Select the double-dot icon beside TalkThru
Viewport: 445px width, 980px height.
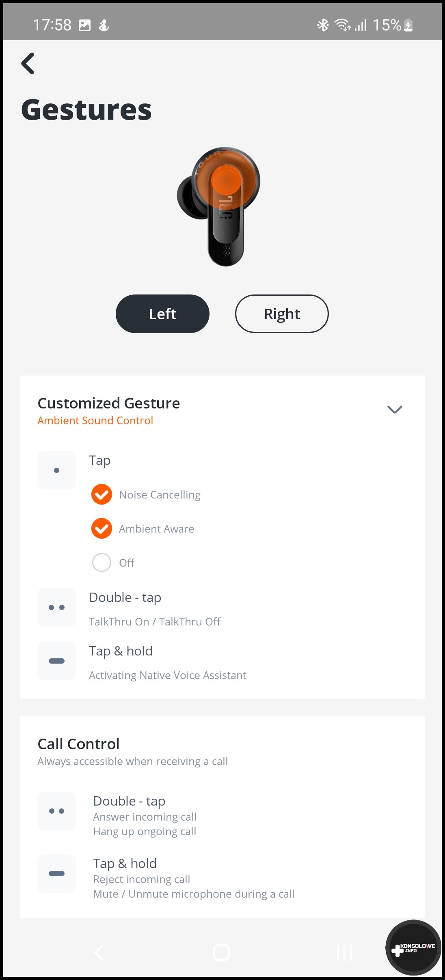pyautogui.click(x=56, y=607)
